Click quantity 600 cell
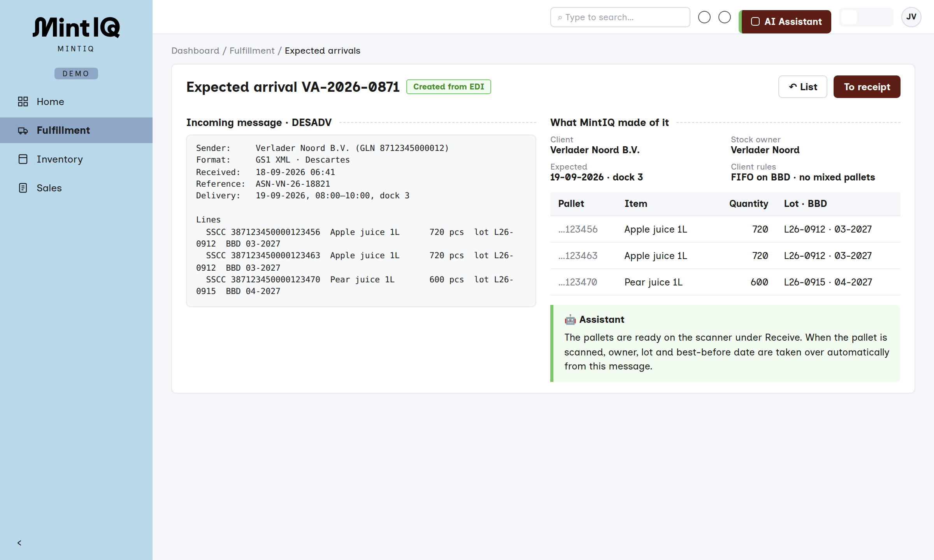This screenshot has height=560, width=934. pos(759,282)
